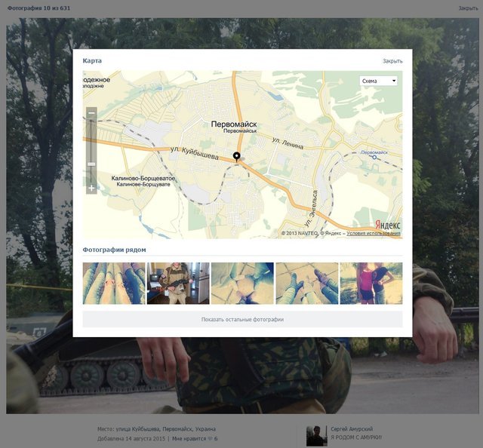Click the black location pin on map

[x=236, y=157]
